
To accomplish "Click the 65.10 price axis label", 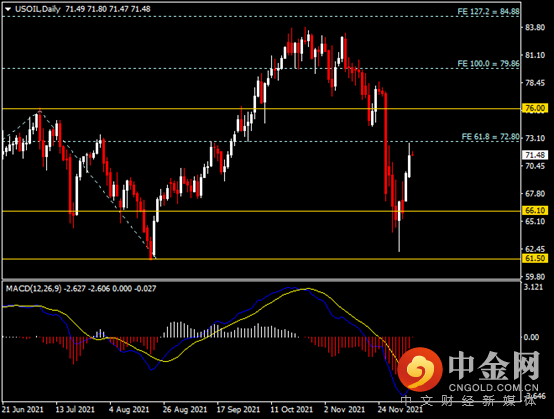I will coord(535,222).
